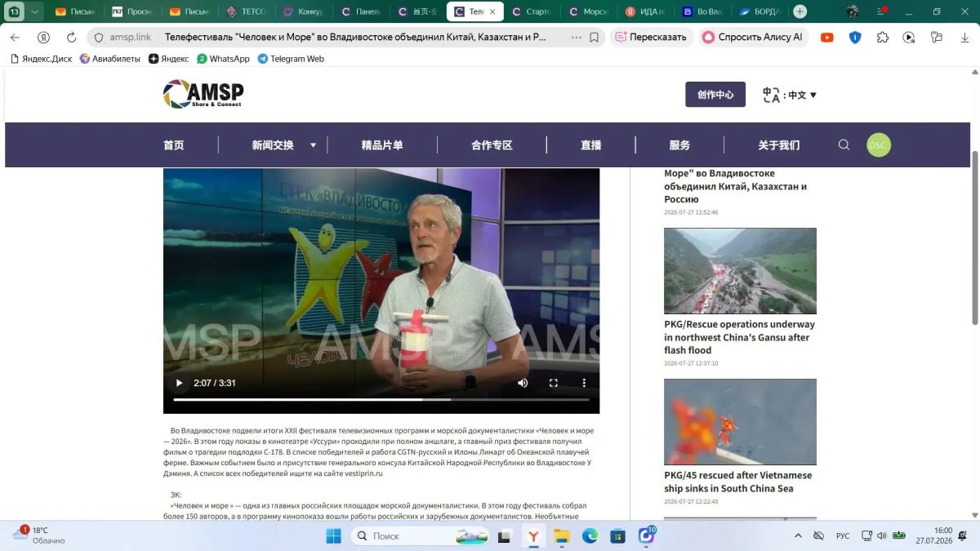Seek along the video progress bar
The image size is (980, 551).
click(x=381, y=400)
